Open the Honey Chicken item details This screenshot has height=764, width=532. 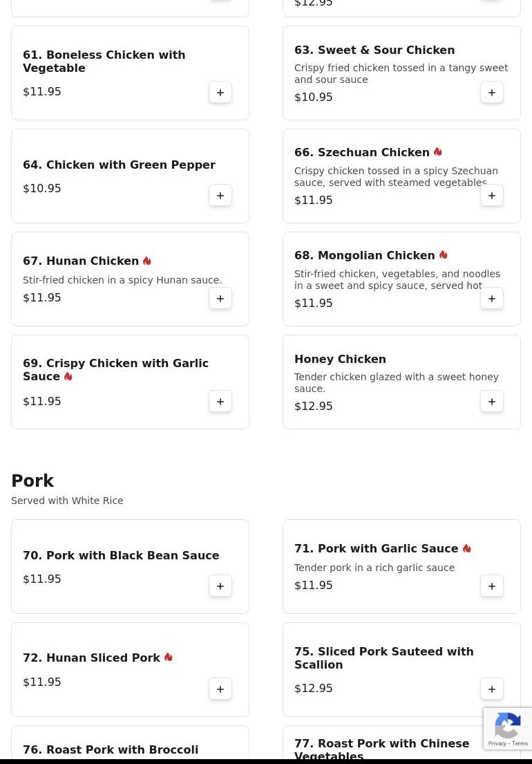point(340,359)
